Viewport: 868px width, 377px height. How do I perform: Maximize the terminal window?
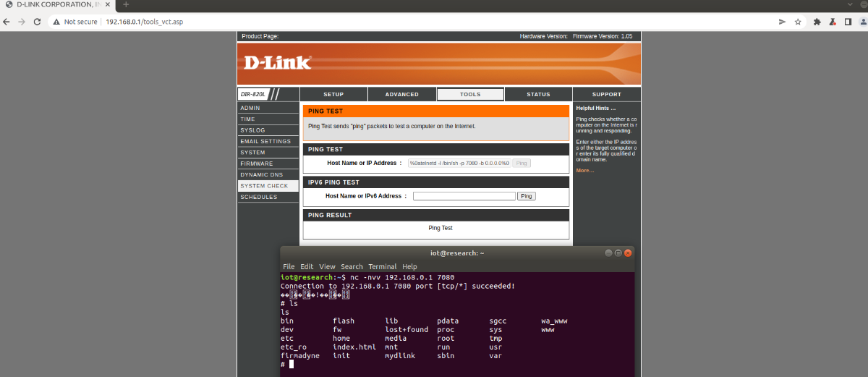[618, 253]
